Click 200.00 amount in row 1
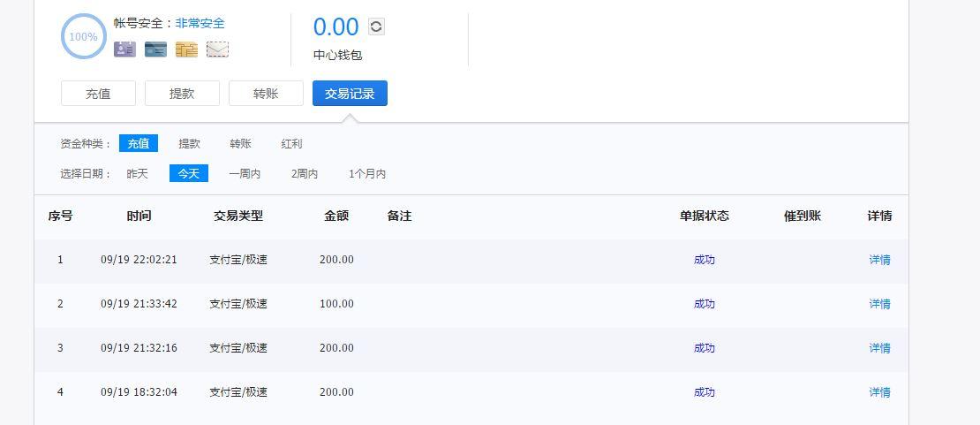 click(x=336, y=259)
